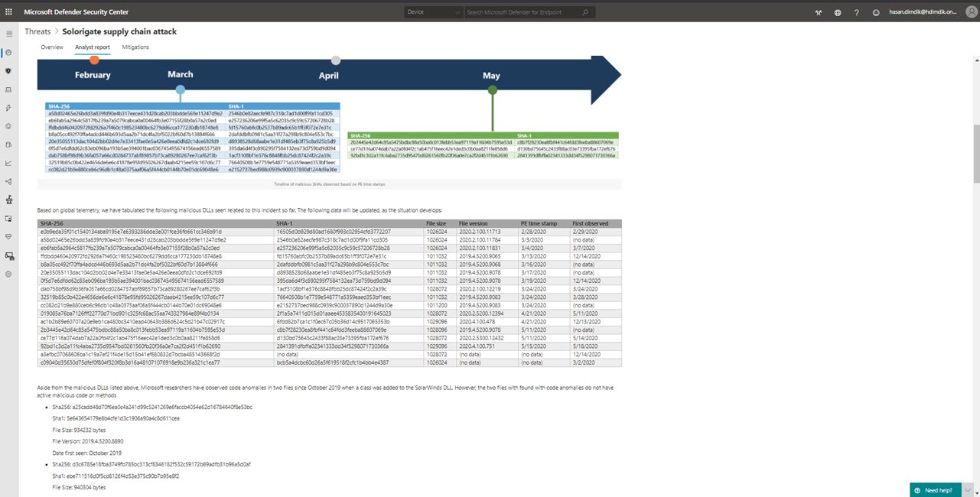Open Threat and Vulnerability Management icon
The height and width of the screenshot is (497, 980).
9,200
